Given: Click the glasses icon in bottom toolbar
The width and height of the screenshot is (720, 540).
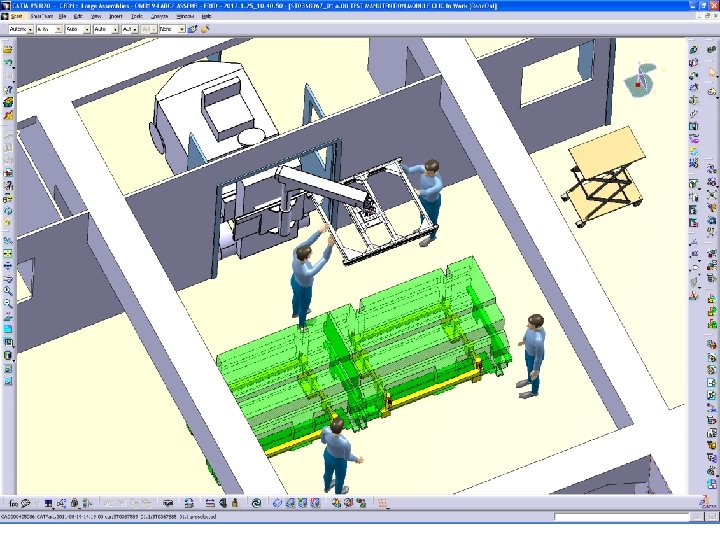Looking at the screenshot, I should pyautogui.click(x=168, y=504).
